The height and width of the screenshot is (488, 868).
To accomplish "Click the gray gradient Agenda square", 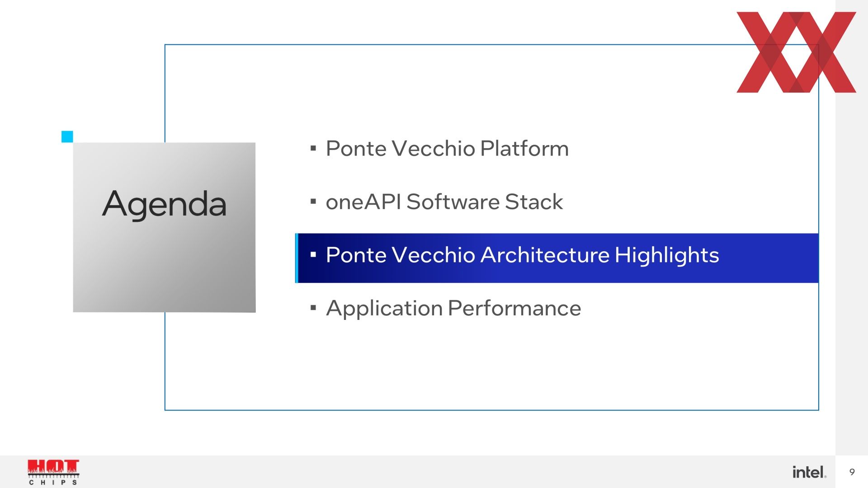I will pyautogui.click(x=165, y=227).
